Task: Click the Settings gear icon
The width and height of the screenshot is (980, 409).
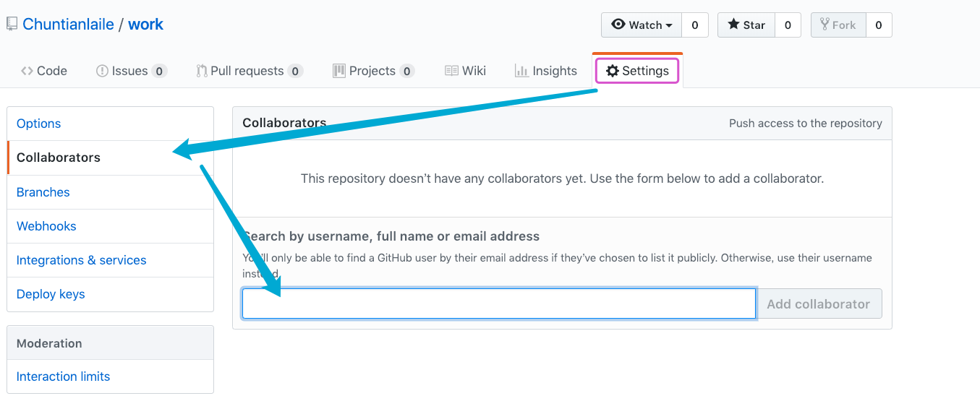Action: click(613, 71)
